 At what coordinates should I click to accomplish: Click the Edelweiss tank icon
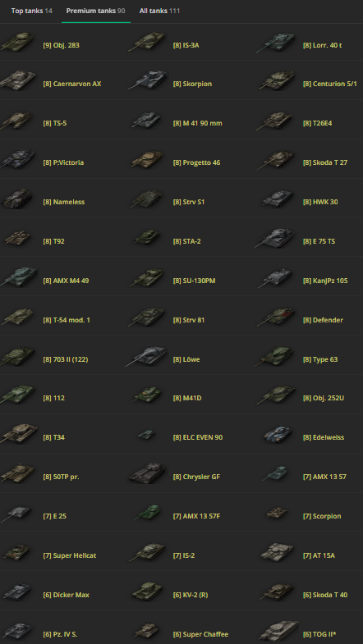point(278,435)
